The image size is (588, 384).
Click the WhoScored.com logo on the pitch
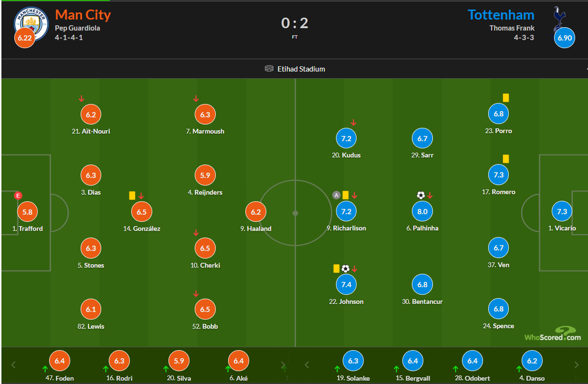click(x=553, y=333)
